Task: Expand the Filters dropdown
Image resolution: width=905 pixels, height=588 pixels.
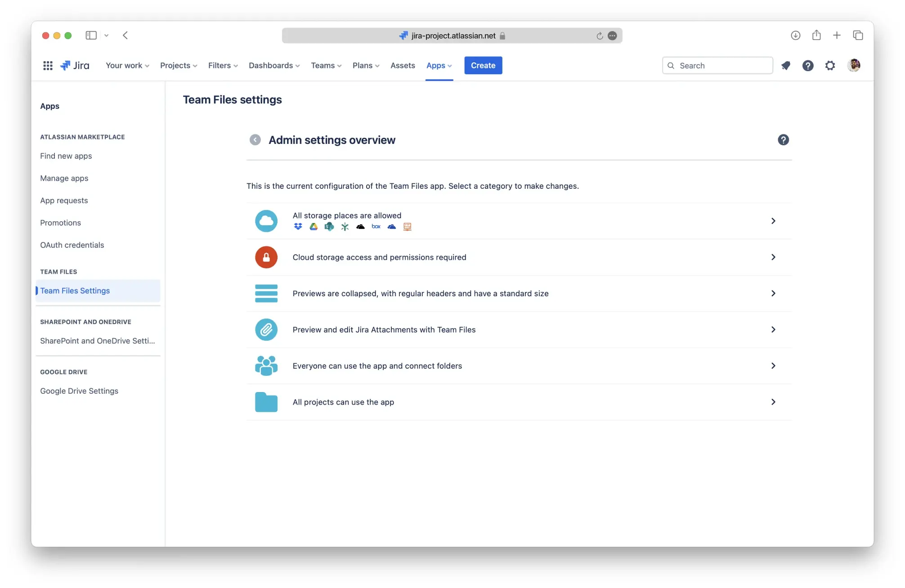Action: tap(223, 66)
